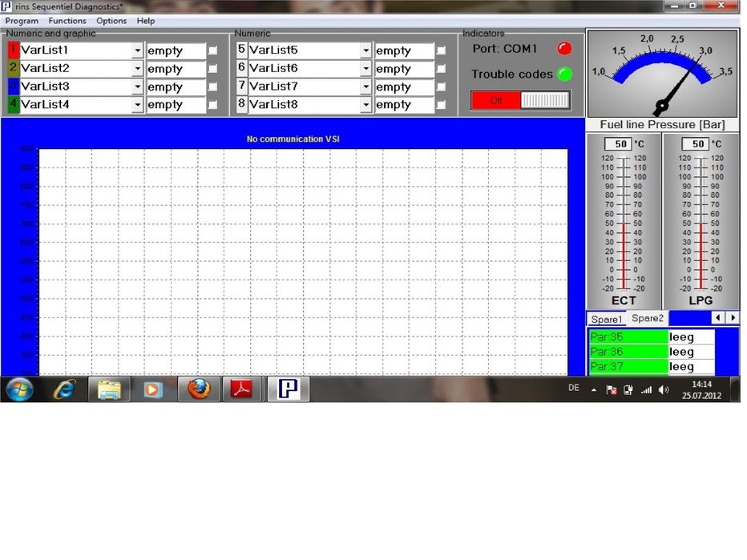This screenshot has height=560, width=747.
Task: Tick the checkbox beside VarList4
Action: (213, 105)
